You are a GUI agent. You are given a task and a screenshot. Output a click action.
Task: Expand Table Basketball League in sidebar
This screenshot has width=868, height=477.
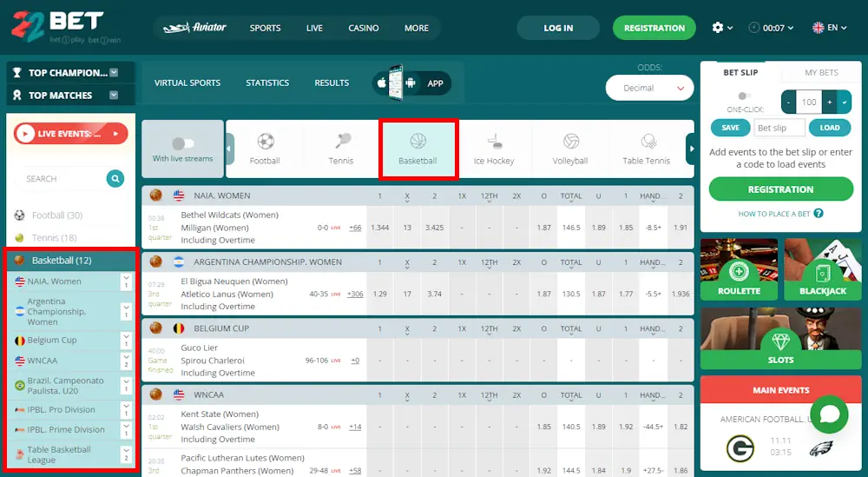coord(126,454)
